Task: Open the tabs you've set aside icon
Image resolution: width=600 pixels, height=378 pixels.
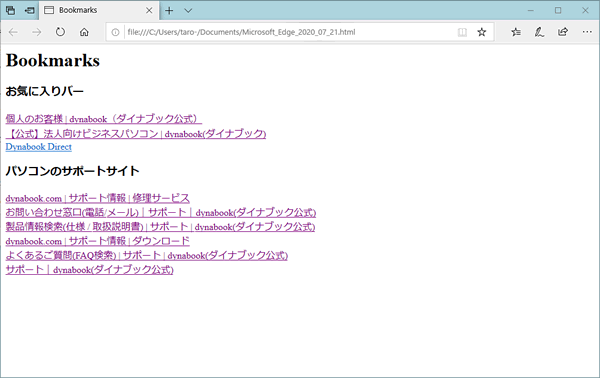Action: tap(10, 10)
